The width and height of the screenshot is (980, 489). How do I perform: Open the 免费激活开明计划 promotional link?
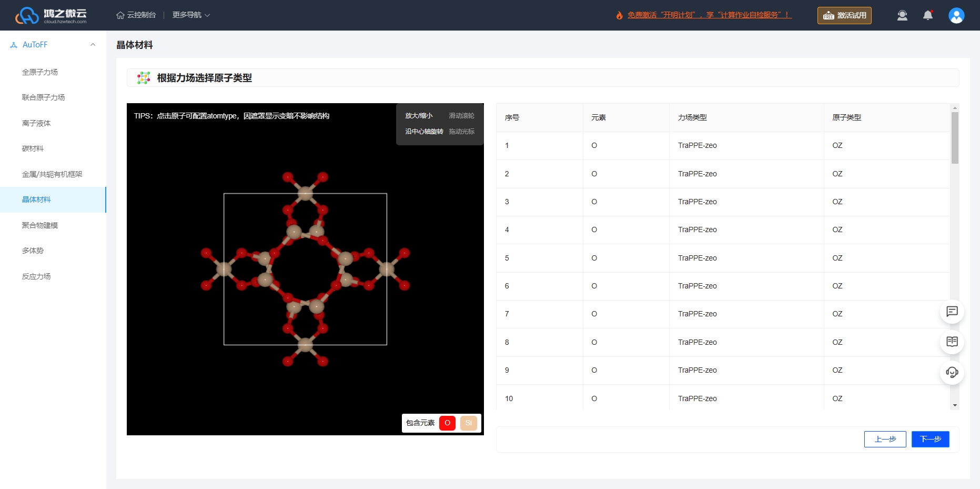tap(709, 15)
